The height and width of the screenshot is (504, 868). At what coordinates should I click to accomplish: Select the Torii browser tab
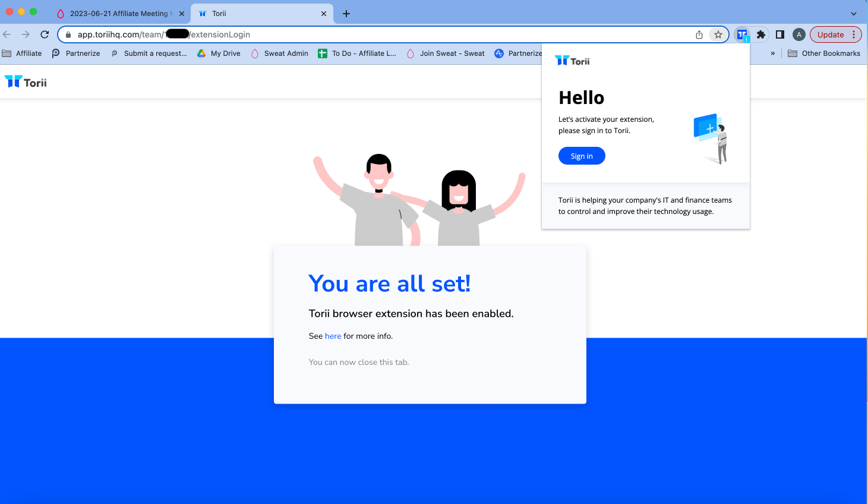[x=262, y=14]
